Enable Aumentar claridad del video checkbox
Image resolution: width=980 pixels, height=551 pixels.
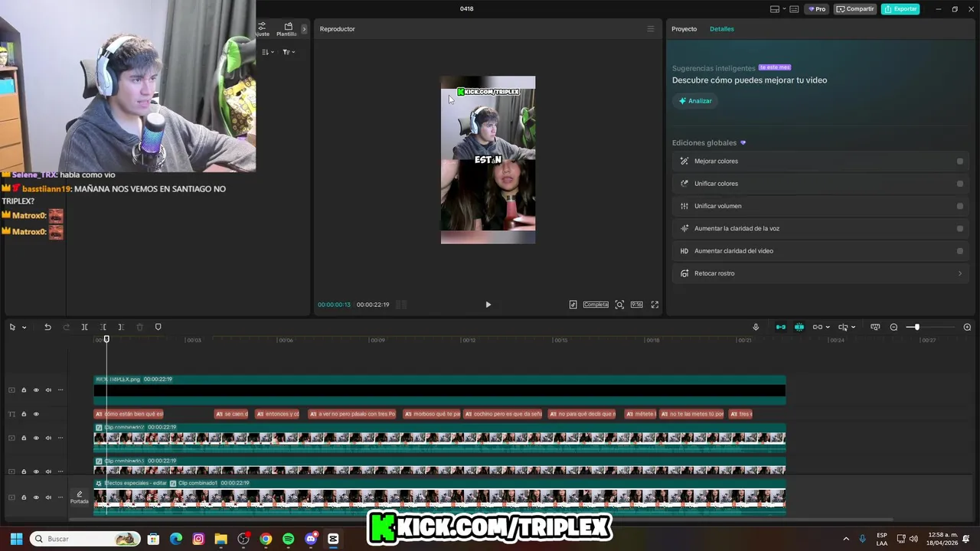[x=960, y=251]
